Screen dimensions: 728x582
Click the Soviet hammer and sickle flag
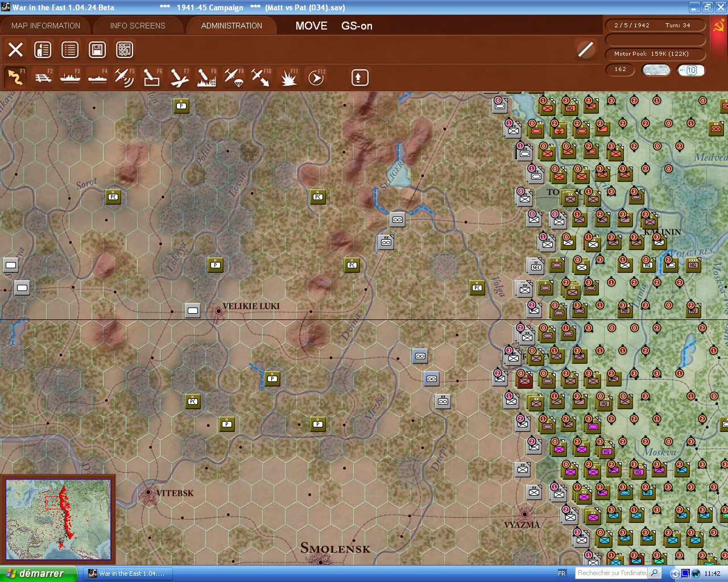click(x=719, y=27)
